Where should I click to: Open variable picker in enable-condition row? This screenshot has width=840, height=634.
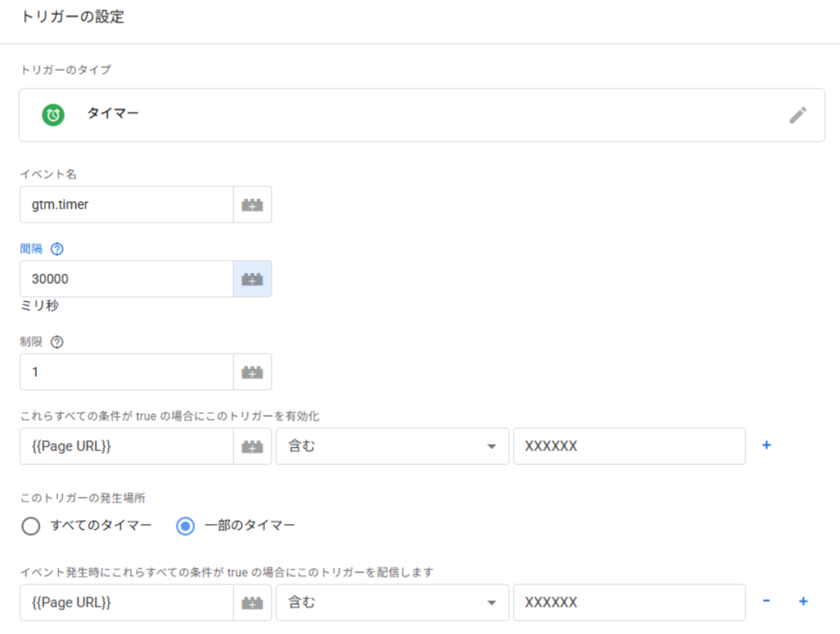pos(252,446)
